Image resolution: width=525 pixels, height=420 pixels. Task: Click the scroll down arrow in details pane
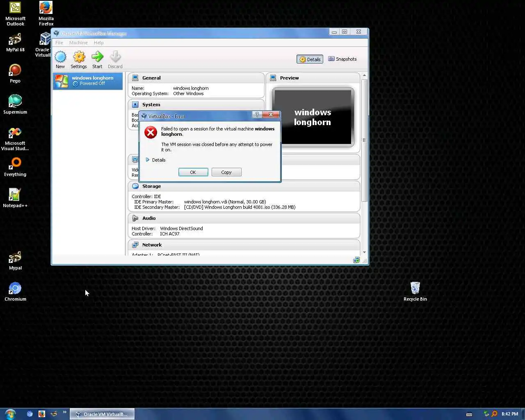(364, 252)
